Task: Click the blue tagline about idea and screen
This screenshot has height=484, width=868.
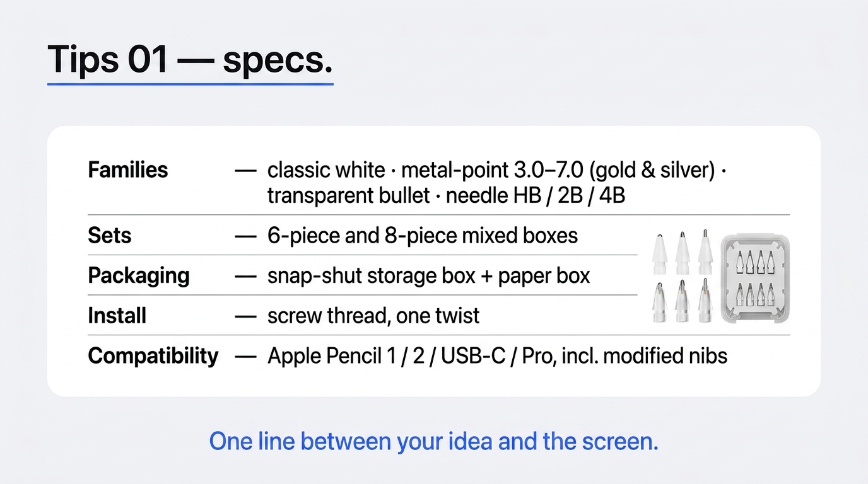Action: 433,441
